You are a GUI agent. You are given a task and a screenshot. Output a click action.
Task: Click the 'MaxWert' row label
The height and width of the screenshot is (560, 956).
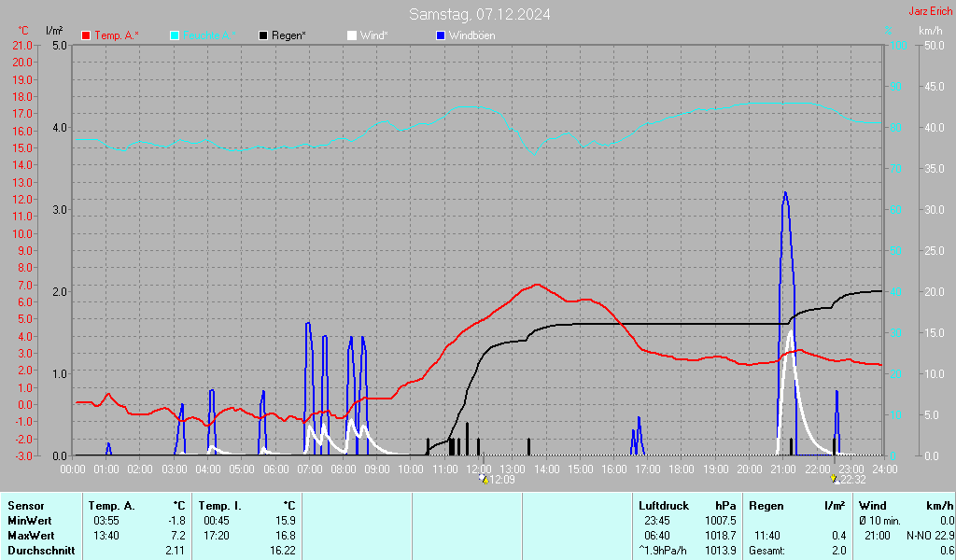(x=31, y=536)
